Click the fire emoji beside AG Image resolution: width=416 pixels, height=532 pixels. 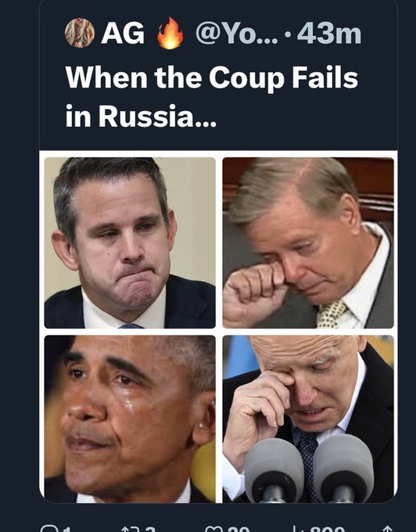pyautogui.click(x=170, y=33)
